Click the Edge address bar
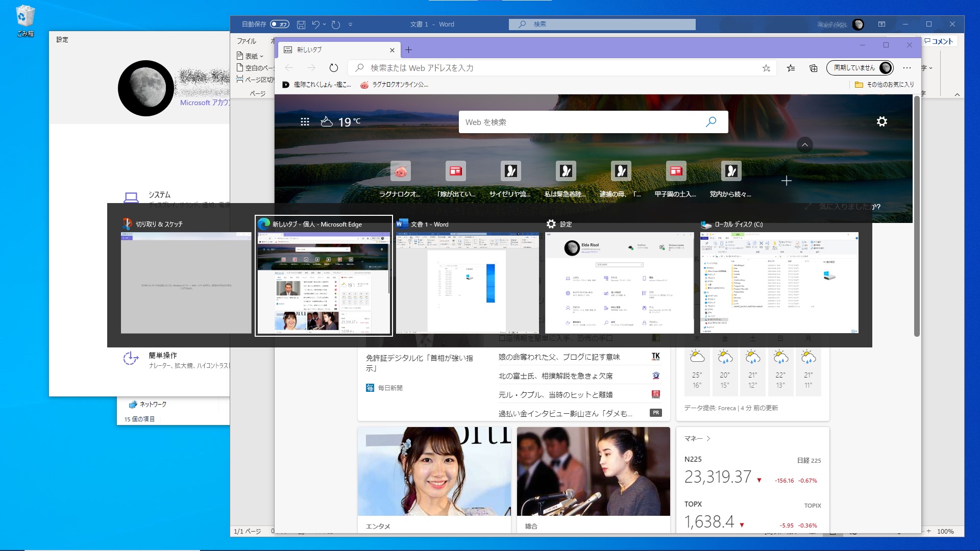This screenshot has width=980, height=551. (x=561, y=68)
